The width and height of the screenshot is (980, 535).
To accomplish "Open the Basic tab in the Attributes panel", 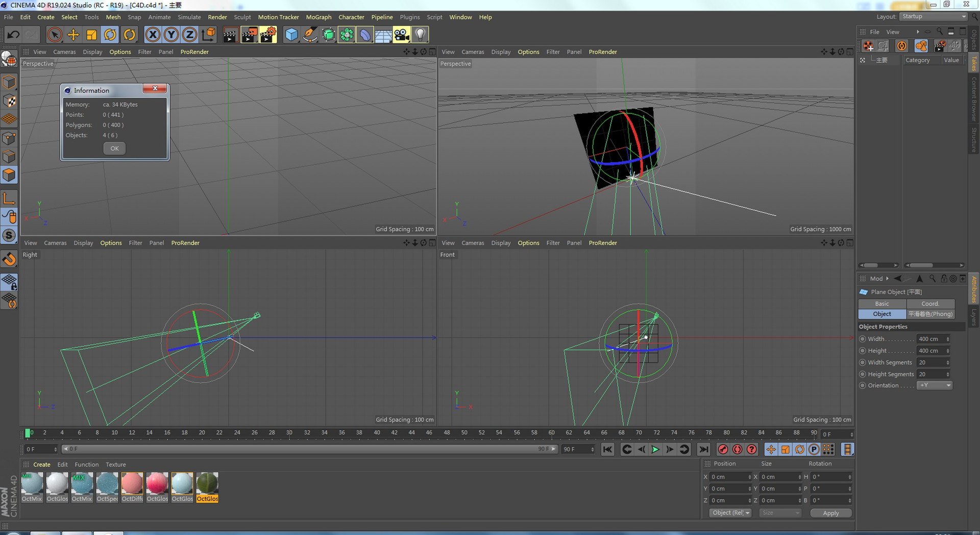I will click(x=882, y=304).
